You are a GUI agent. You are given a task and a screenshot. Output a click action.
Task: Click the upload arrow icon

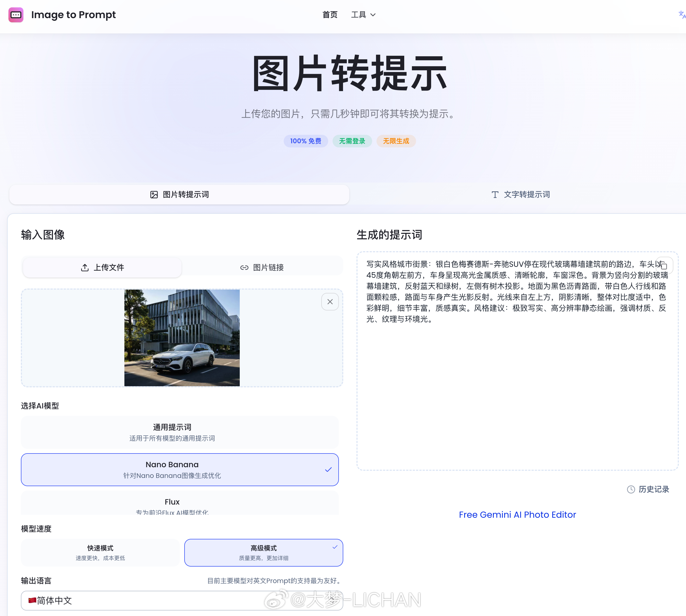pyautogui.click(x=85, y=267)
